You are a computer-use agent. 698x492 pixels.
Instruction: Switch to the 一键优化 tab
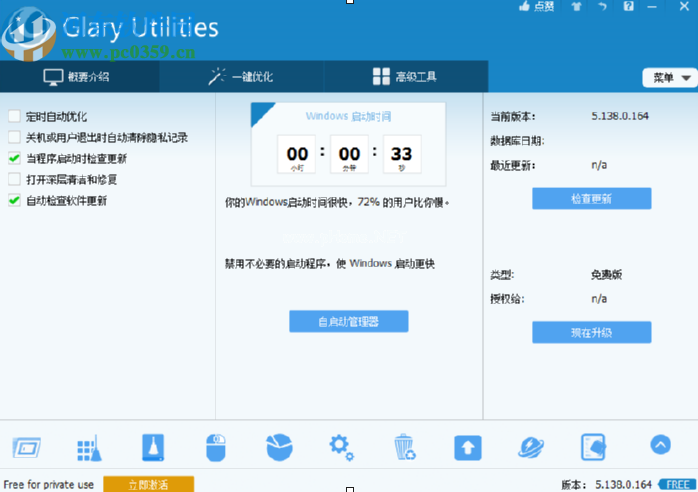(x=243, y=77)
